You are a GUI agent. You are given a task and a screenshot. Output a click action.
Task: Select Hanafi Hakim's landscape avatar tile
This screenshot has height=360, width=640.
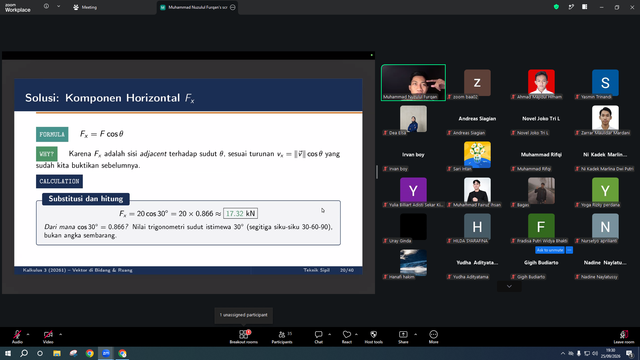coord(413,263)
